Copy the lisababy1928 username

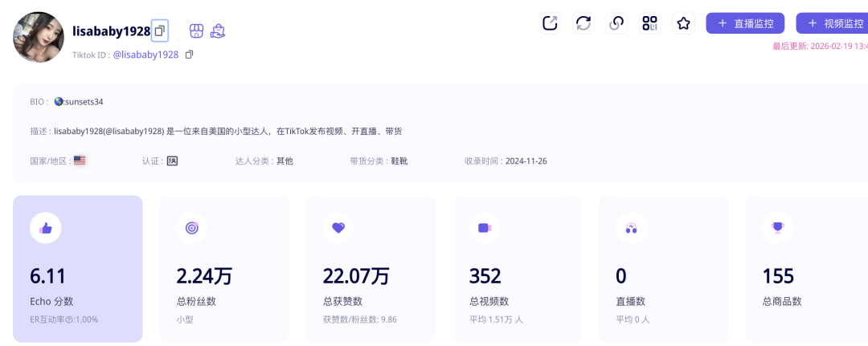[x=160, y=31]
